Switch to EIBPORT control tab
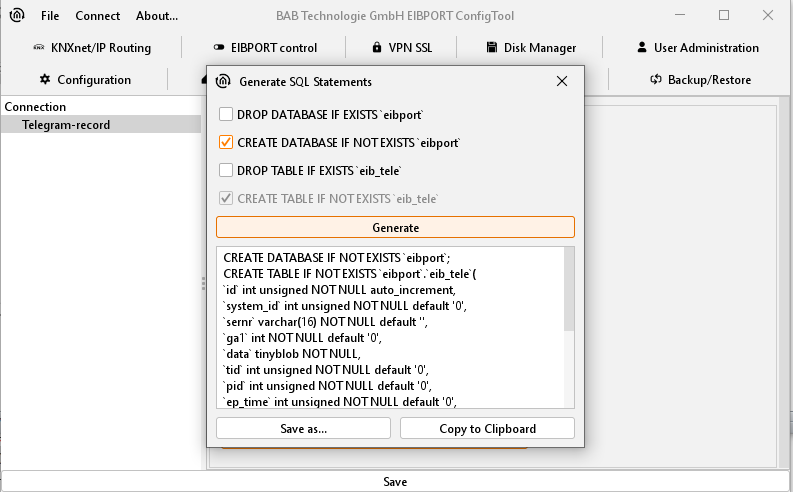Image resolution: width=793 pixels, height=492 pixels. [265, 47]
